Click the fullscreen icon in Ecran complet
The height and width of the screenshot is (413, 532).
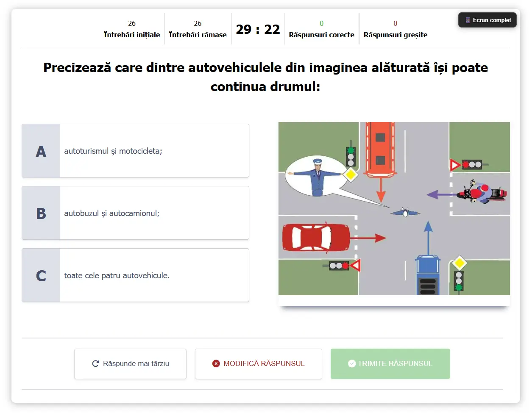click(x=468, y=20)
